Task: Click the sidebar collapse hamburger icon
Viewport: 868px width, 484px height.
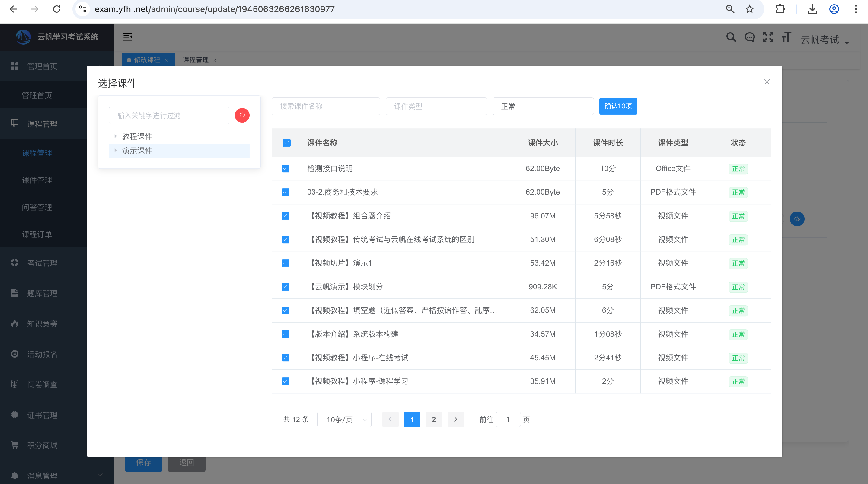Action: click(x=127, y=37)
